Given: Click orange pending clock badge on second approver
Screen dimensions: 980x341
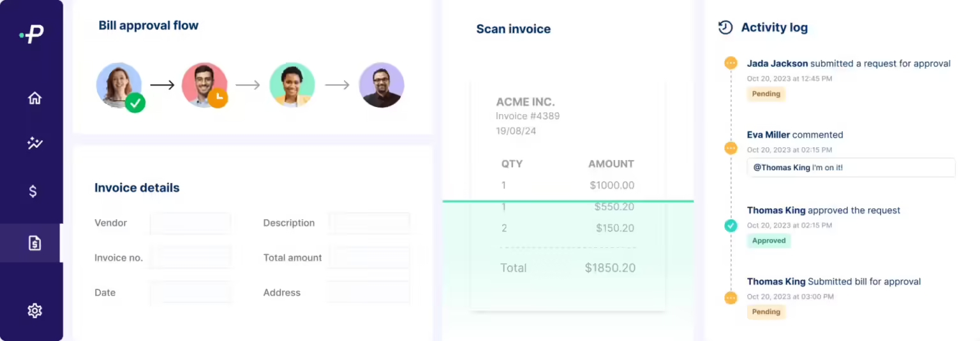Looking at the screenshot, I should point(218,98).
